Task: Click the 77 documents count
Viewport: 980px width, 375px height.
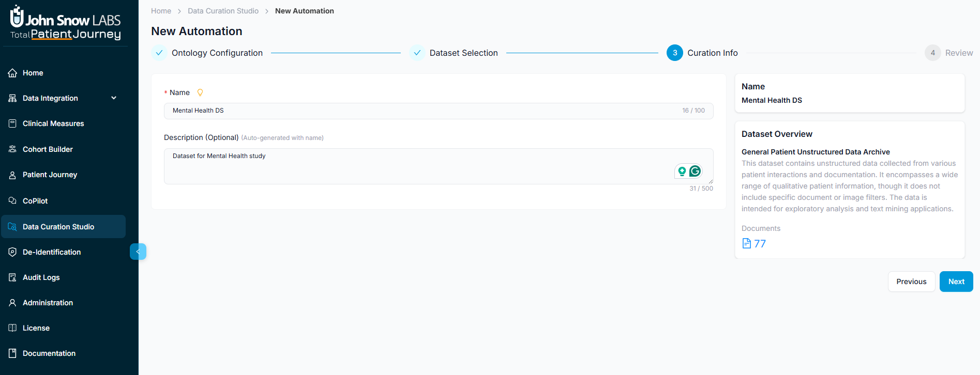Action: pos(760,243)
